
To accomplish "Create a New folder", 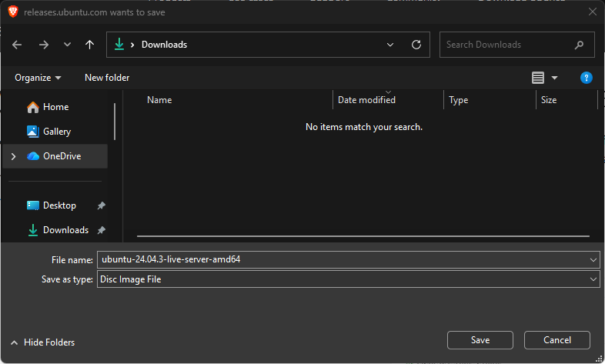I will [x=107, y=78].
